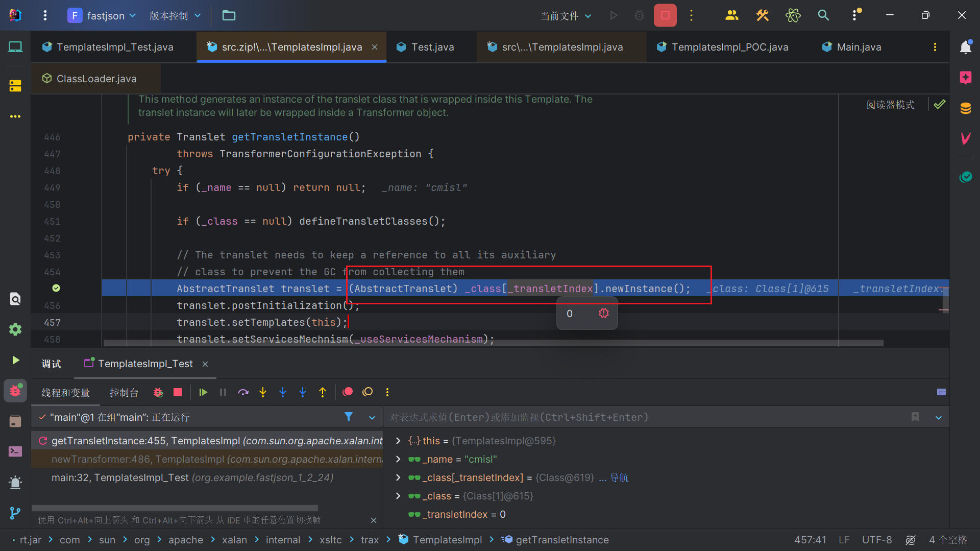Click the Debug current file bug icon
The image size is (980, 551).
click(639, 15)
